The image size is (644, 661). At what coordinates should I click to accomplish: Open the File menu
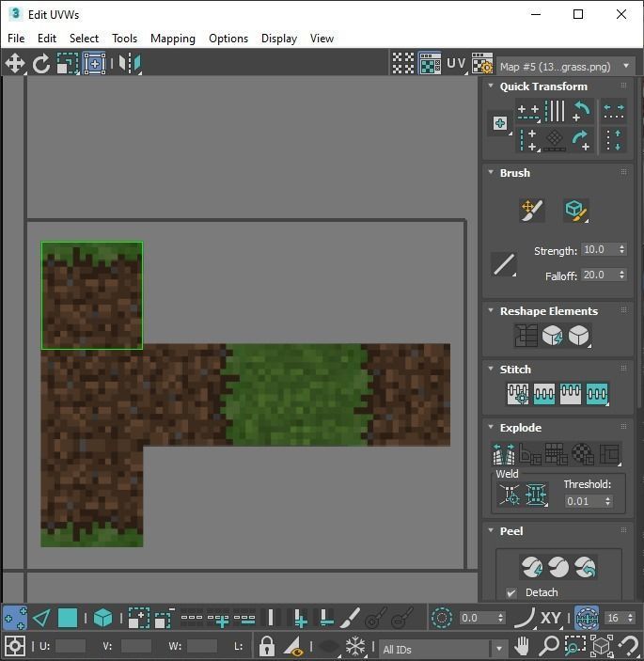[x=16, y=39]
